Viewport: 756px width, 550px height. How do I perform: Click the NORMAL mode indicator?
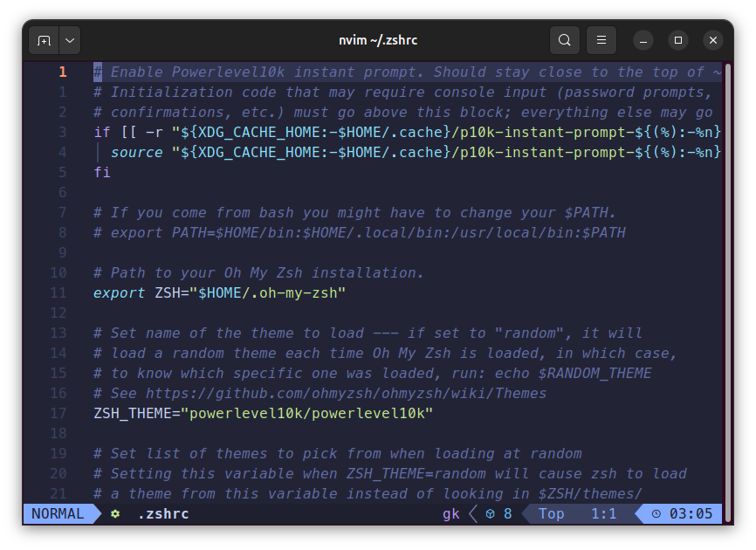[58, 514]
